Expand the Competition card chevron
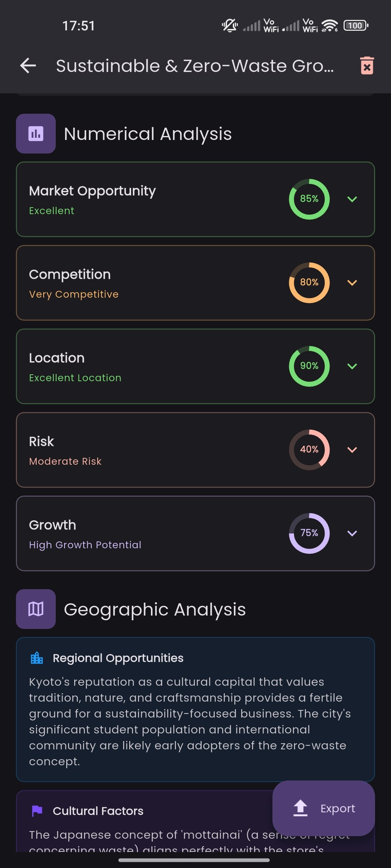 [352, 282]
